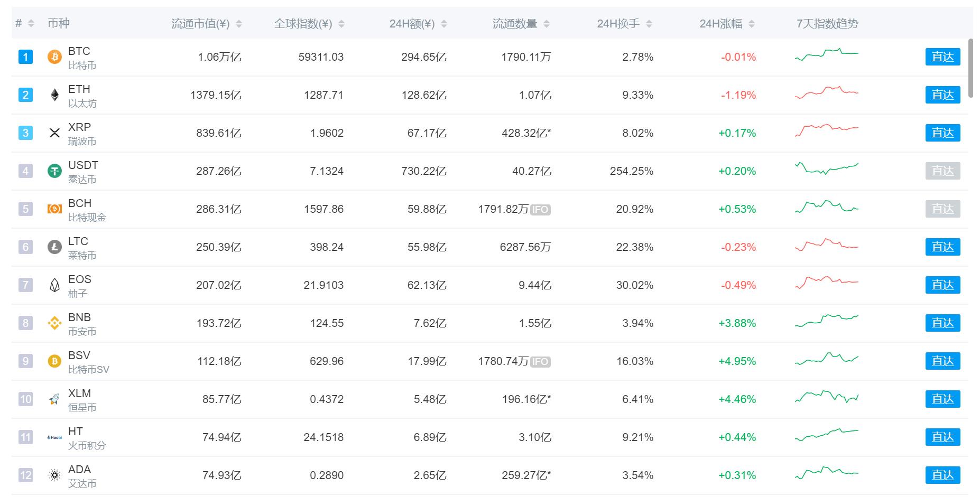The image size is (980, 497).
Task: Click the EOS coin icon
Action: pos(54,285)
